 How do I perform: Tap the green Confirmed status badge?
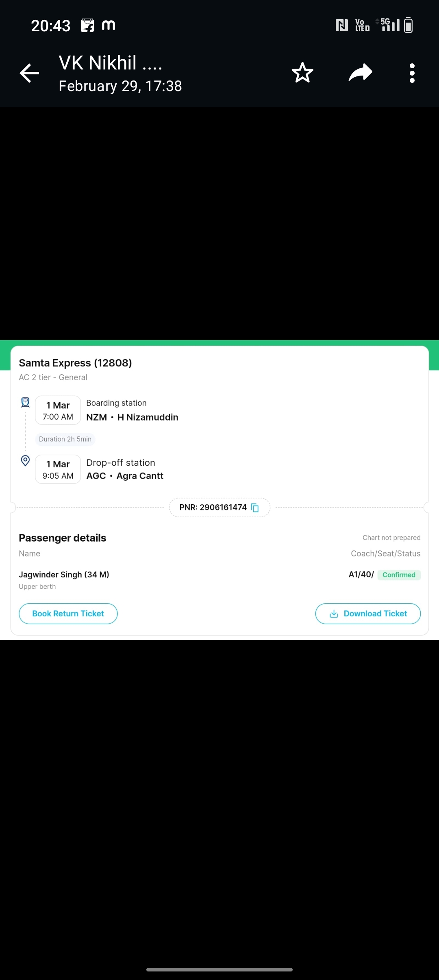(399, 575)
